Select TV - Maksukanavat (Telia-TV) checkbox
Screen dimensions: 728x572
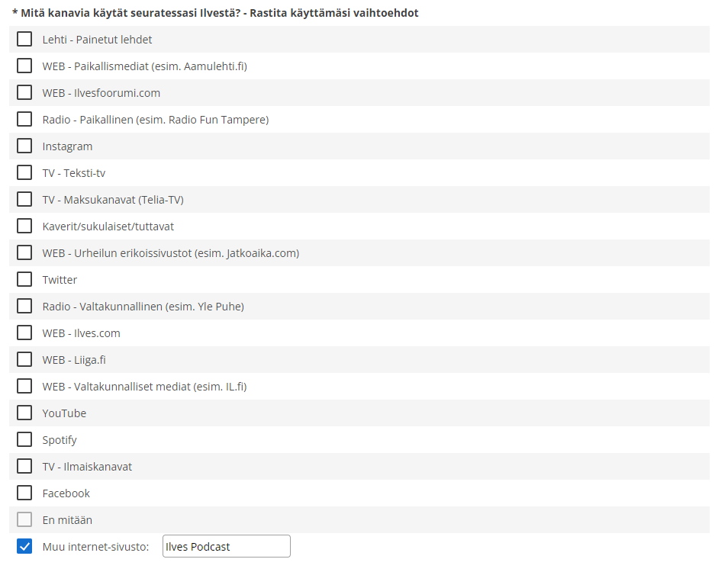pyautogui.click(x=24, y=199)
